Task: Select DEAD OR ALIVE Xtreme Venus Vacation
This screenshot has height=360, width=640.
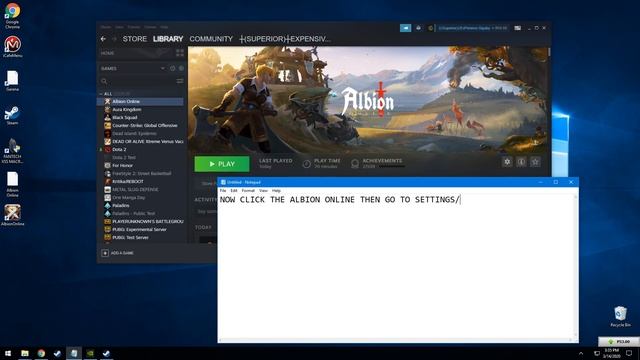Action: [140, 141]
